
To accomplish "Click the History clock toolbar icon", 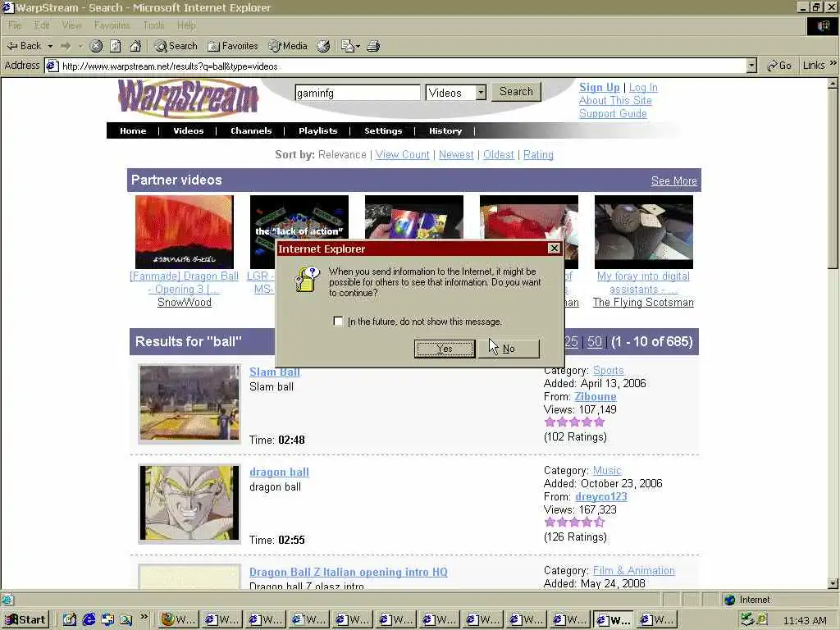I will pyautogui.click(x=323, y=46).
